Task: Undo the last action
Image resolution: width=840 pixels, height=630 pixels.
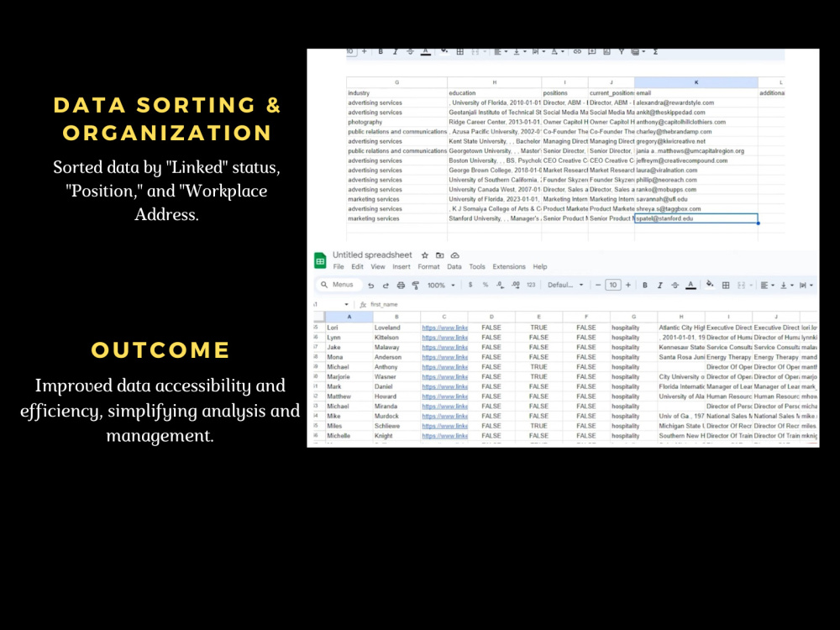Action: click(370, 286)
